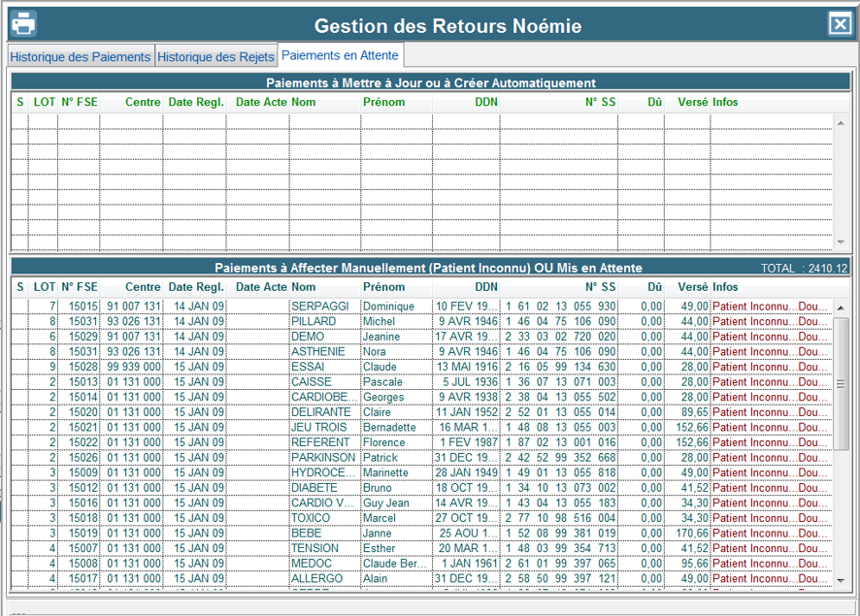Click the Patient Inconnu info for ESSAI Claude
Screen dimensions: 860x616
tap(770, 367)
